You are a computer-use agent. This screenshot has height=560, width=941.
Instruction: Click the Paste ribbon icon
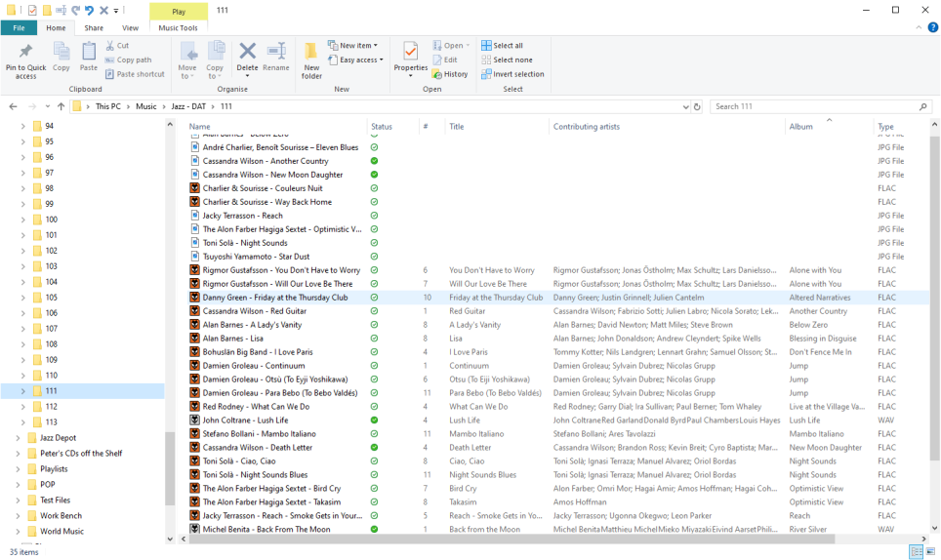coord(89,51)
